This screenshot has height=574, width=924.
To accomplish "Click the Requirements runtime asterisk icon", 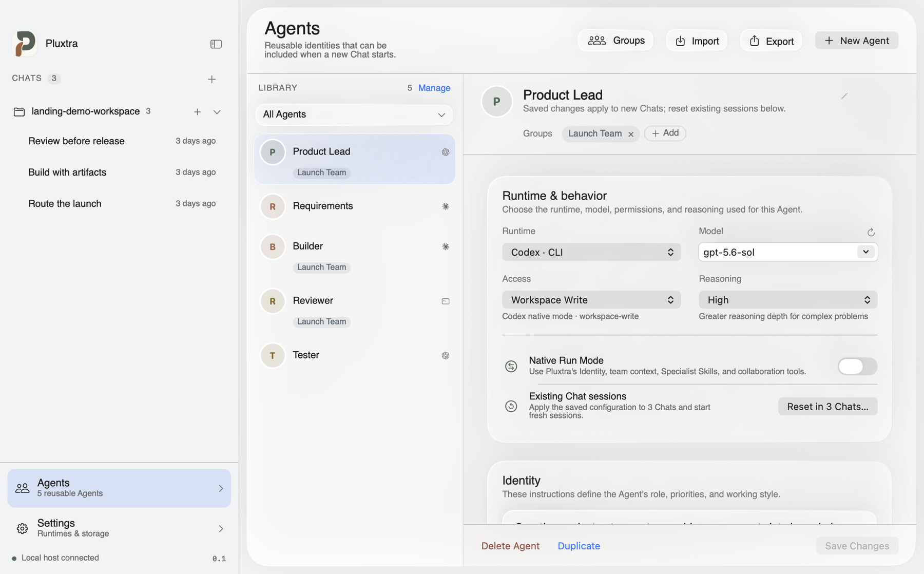I will pyautogui.click(x=446, y=206).
